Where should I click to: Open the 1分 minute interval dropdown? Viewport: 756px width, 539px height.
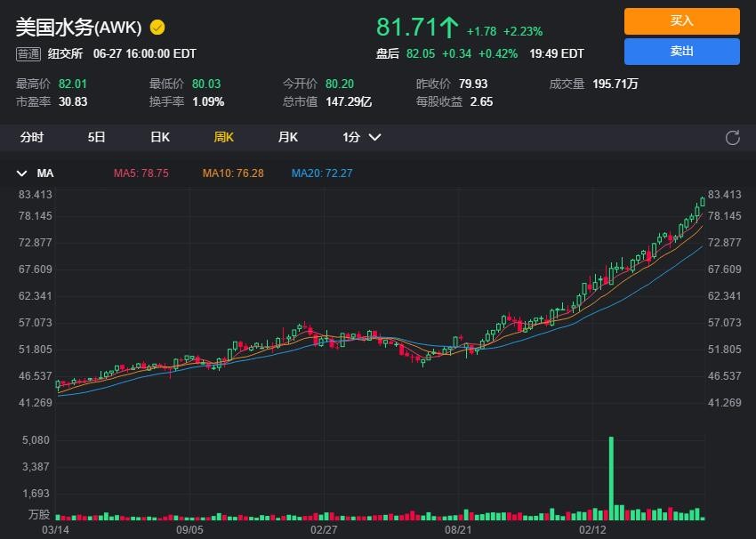coord(362,137)
